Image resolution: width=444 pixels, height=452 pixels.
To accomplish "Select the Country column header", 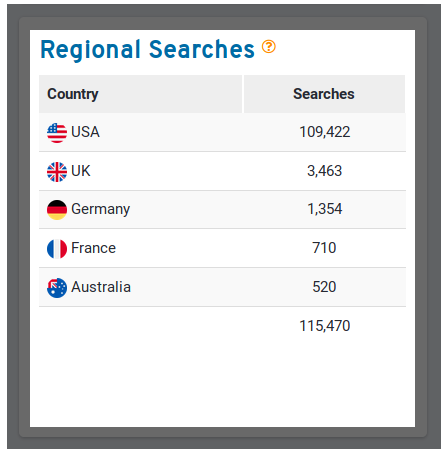I will click(x=140, y=94).
